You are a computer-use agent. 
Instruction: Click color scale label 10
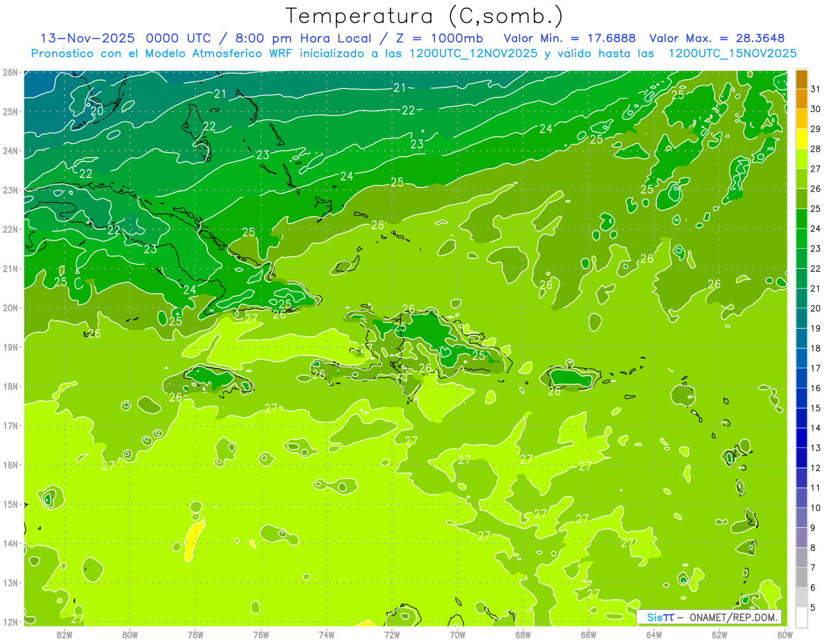815,508
